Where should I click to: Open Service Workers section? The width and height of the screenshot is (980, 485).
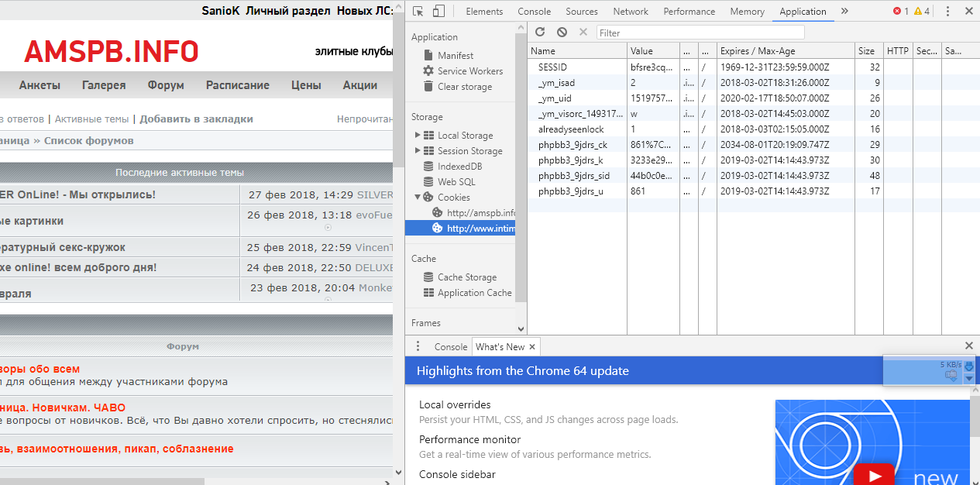[469, 71]
